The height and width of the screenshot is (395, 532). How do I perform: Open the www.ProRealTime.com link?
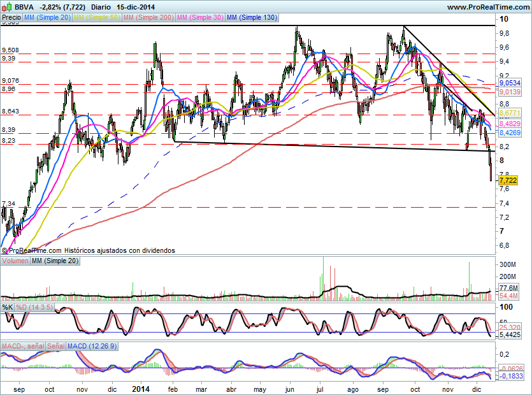[x=488, y=7]
